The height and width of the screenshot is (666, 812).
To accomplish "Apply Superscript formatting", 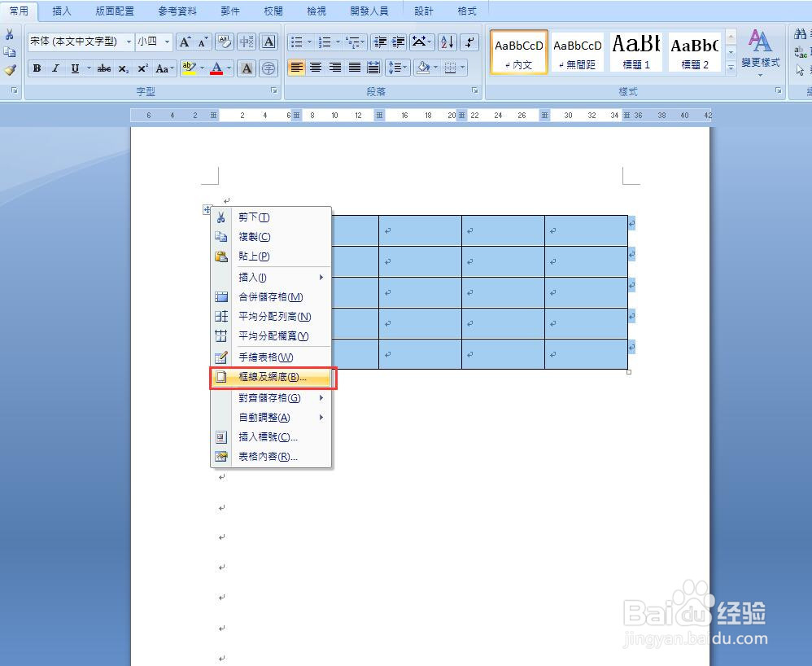I will 142,68.
